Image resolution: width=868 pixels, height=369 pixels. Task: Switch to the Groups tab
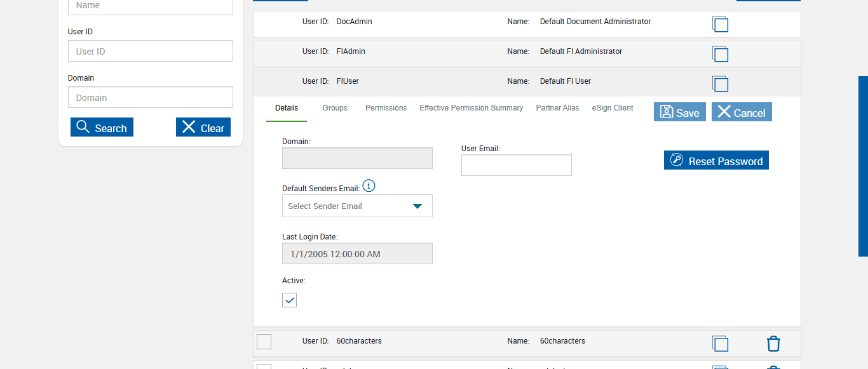point(335,108)
